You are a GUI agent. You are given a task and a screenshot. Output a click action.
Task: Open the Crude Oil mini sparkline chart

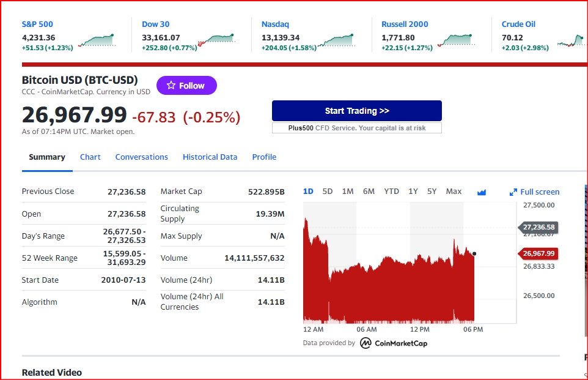point(571,40)
